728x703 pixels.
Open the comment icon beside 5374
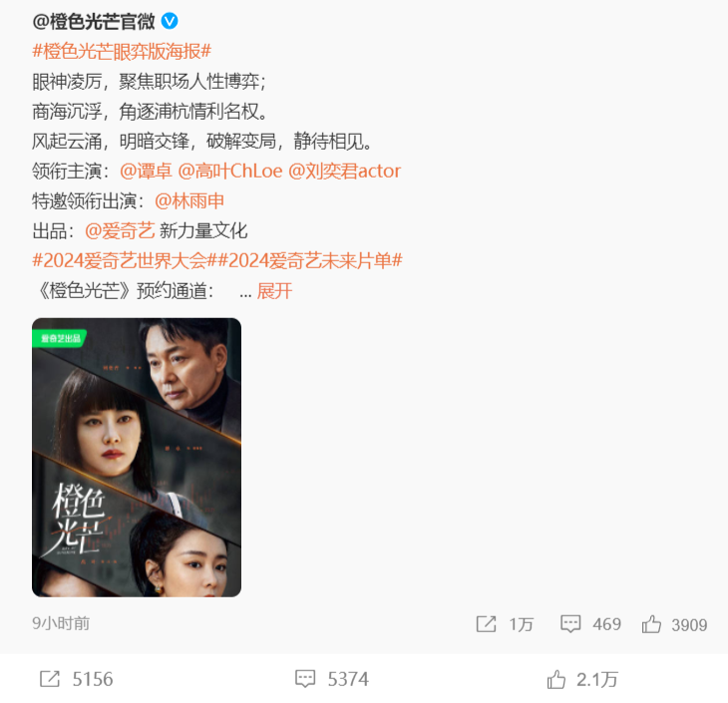tap(305, 679)
